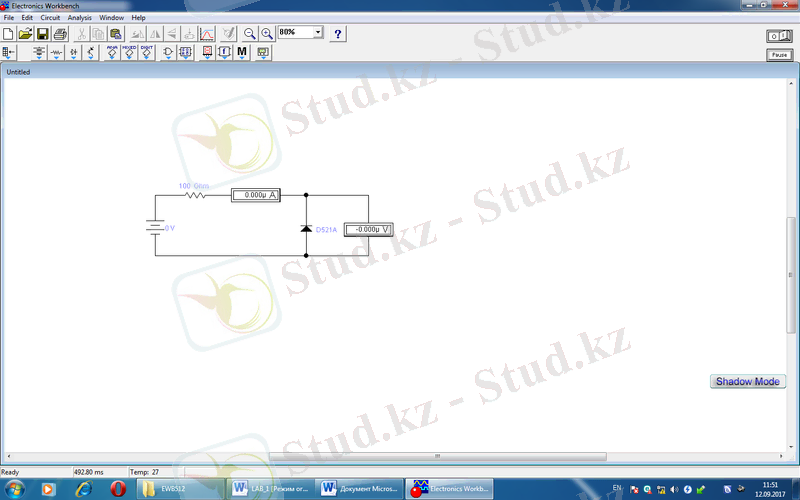Click the Shadow Mode button
The image size is (800, 500).
(747, 382)
